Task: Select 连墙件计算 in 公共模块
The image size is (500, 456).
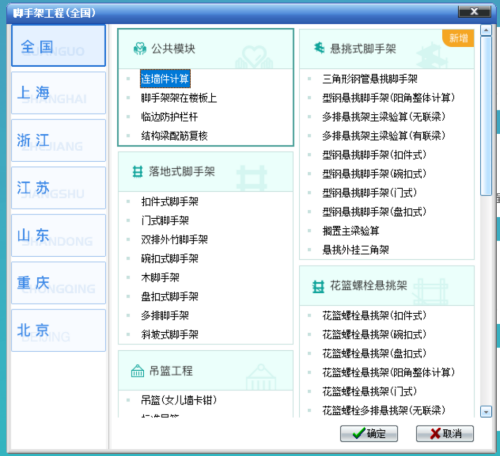Action: coord(165,79)
